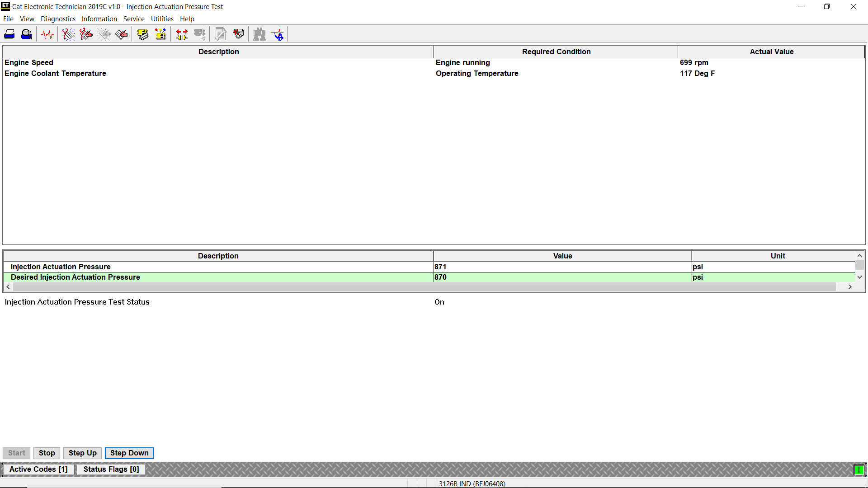Open the Active Codes [1] panel
868x488 pixels.
(38, 469)
